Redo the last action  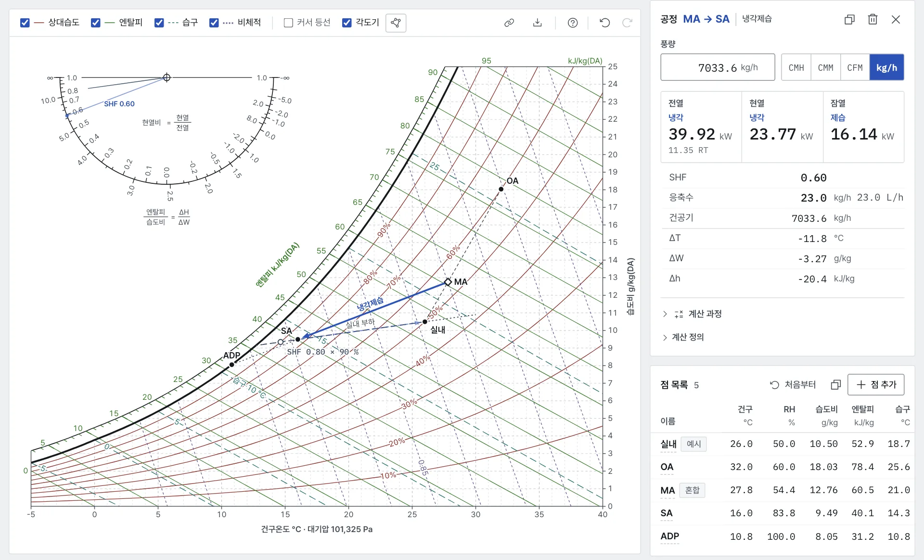coord(627,23)
